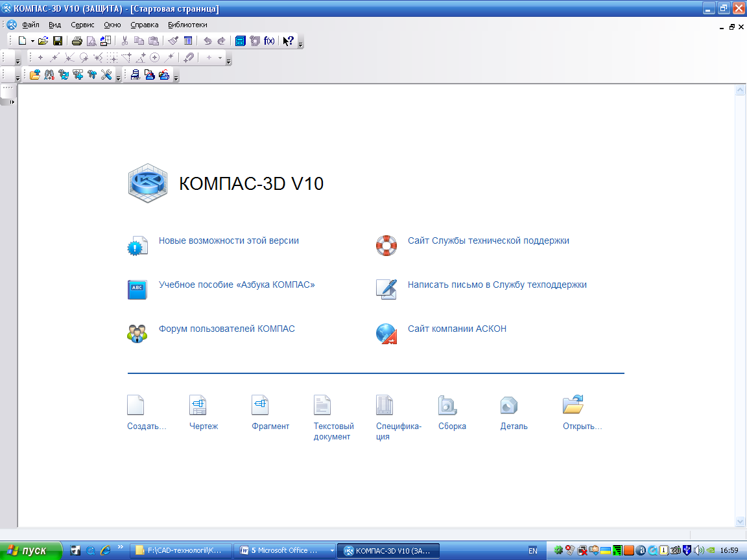Viewport: 747px width, 560px height.
Task: Open the Библиотеки menu
Action: pos(187,25)
